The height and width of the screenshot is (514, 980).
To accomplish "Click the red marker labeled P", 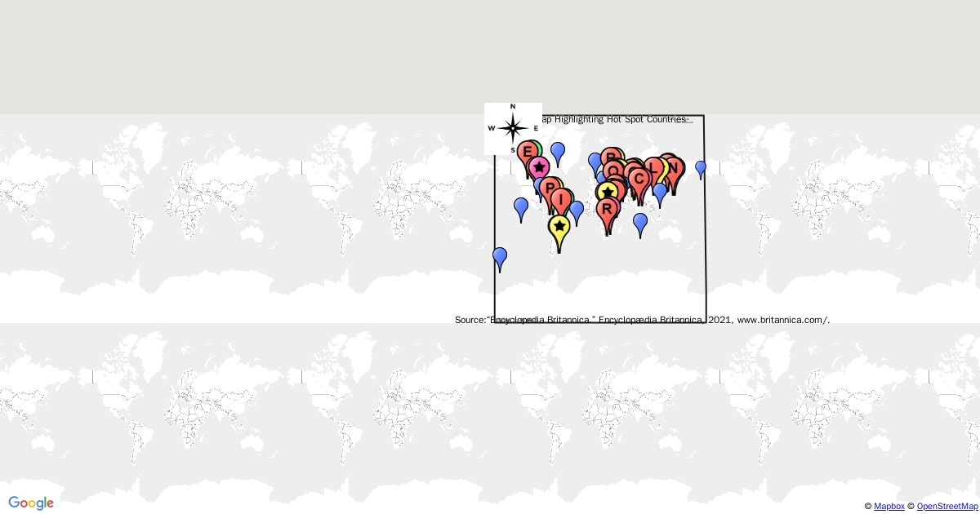I will point(549,188).
